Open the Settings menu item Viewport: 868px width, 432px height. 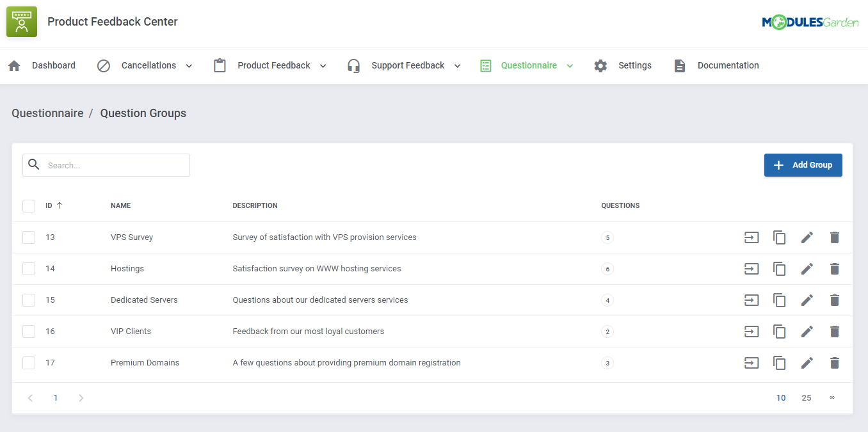pyautogui.click(x=634, y=65)
